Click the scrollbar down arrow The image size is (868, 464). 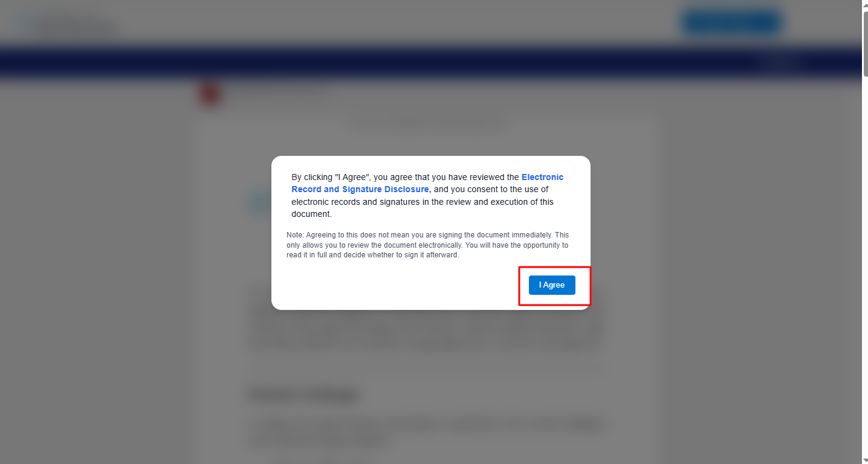point(865,459)
